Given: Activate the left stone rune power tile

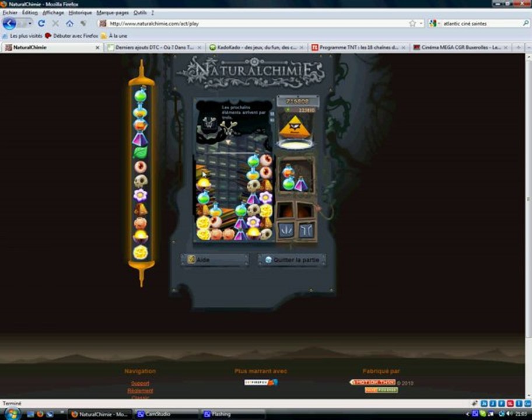Looking at the screenshot, I should coord(286,230).
